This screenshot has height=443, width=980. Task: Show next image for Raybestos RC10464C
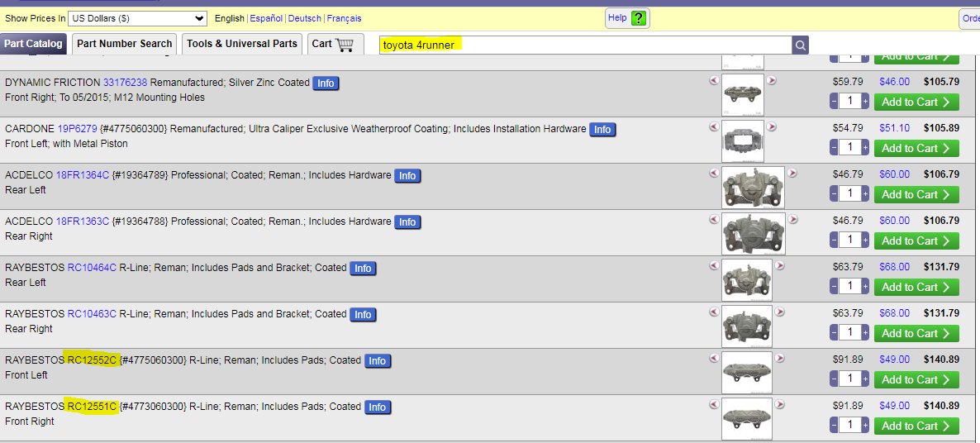tap(779, 265)
